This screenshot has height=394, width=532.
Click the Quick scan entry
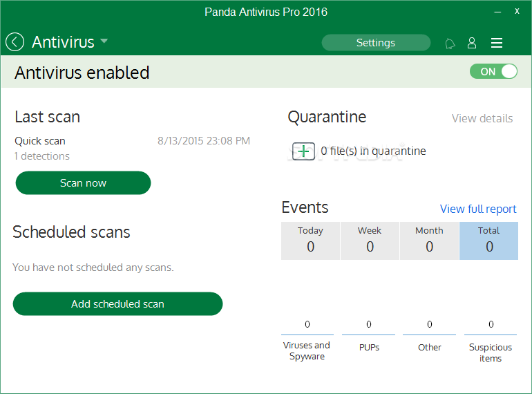(x=40, y=141)
